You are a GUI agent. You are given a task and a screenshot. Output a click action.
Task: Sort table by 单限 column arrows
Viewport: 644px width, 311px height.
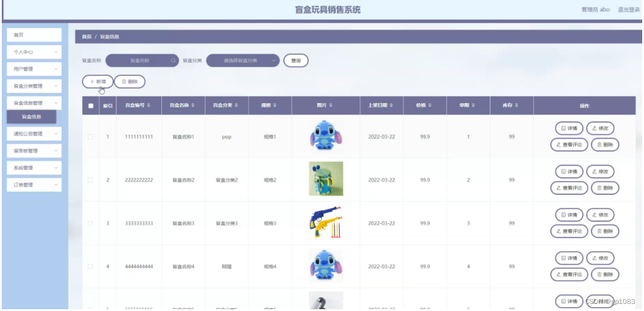pyautogui.click(x=473, y=105)
